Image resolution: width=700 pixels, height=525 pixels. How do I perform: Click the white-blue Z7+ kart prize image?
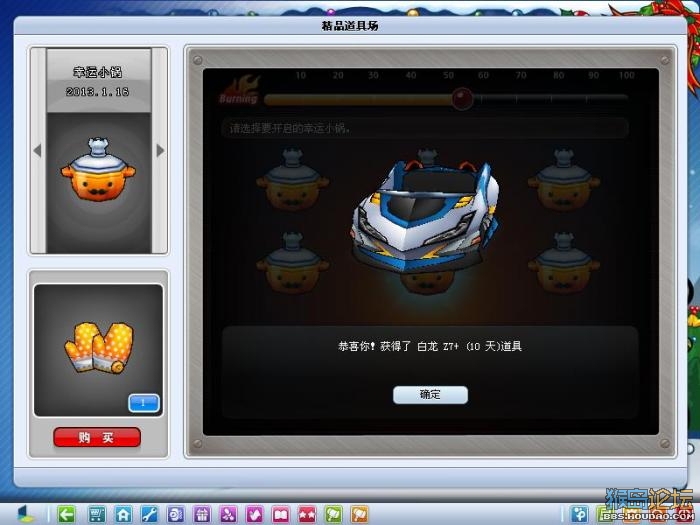point(425,217)
